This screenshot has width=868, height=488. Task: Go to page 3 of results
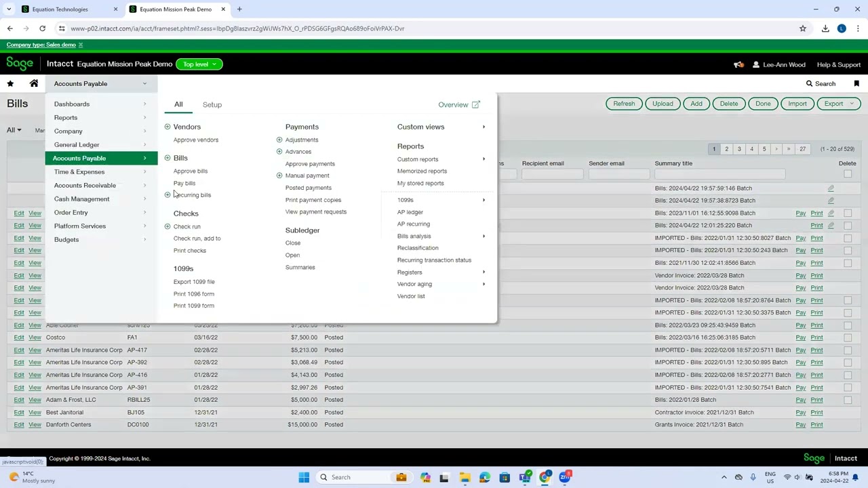[x=739, y=149]
